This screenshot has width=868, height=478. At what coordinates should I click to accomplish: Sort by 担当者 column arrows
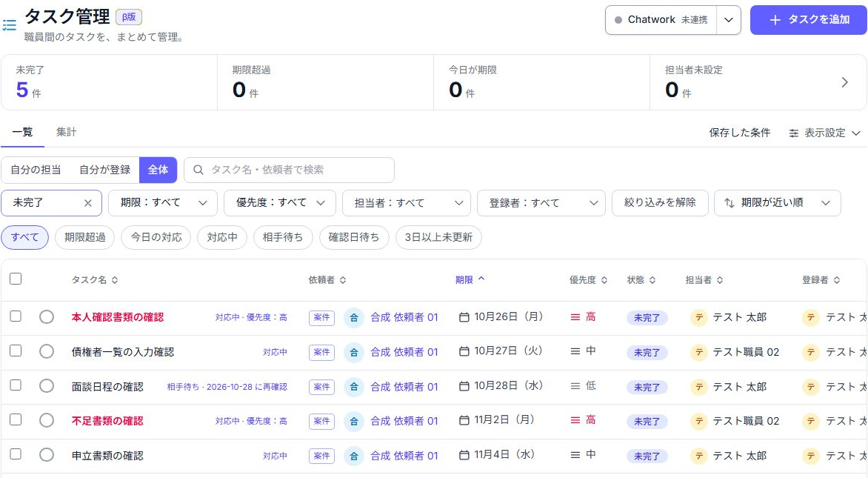point(720,280)
